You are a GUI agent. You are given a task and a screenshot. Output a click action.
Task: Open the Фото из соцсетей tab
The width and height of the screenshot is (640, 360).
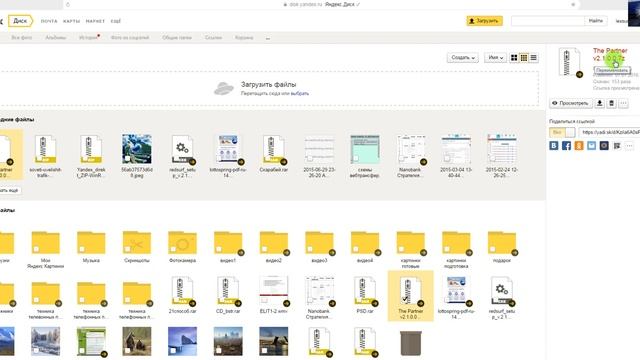click(x=130, y=38)
